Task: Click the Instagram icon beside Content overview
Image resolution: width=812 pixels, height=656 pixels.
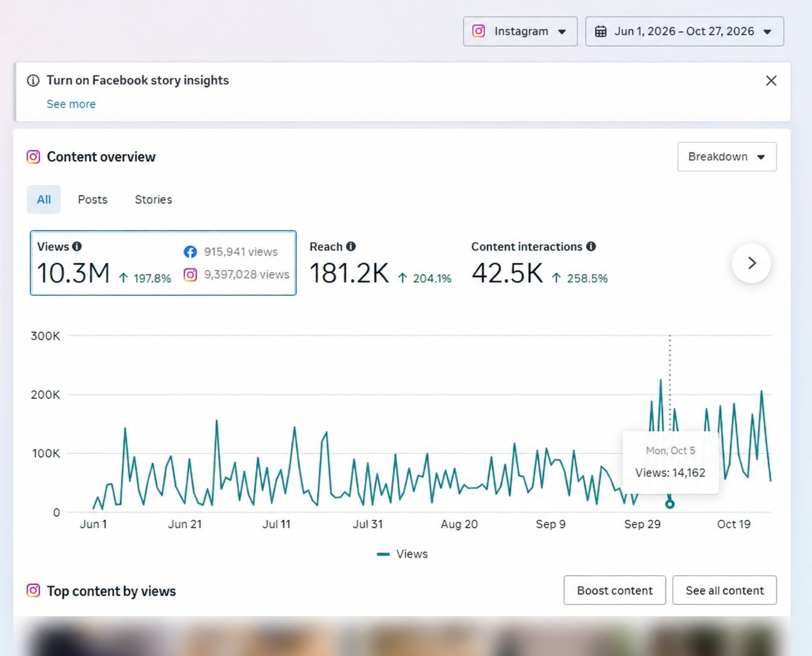Action: tap(34, 157)
